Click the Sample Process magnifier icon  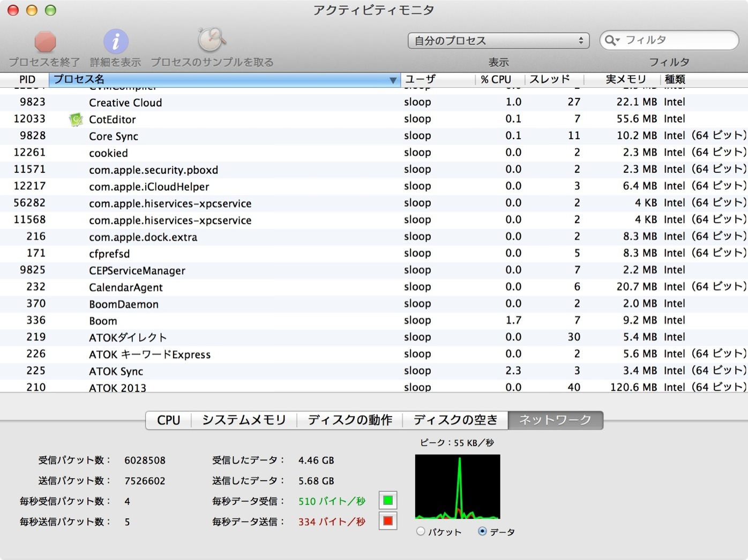pos(212,40)
